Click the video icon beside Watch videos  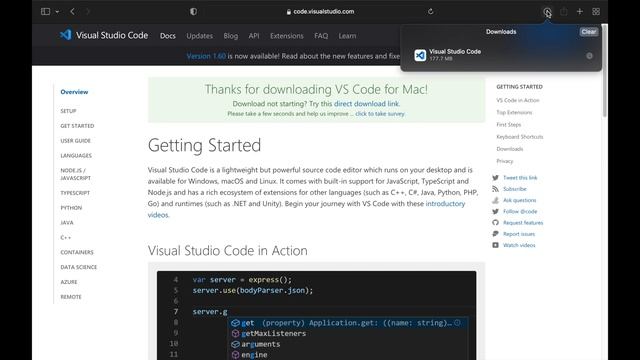pyautogui.click(x=496, y=245)
